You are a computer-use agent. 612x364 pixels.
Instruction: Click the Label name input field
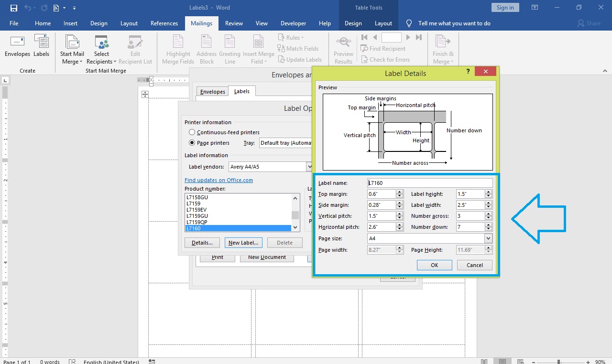(429, 183)
